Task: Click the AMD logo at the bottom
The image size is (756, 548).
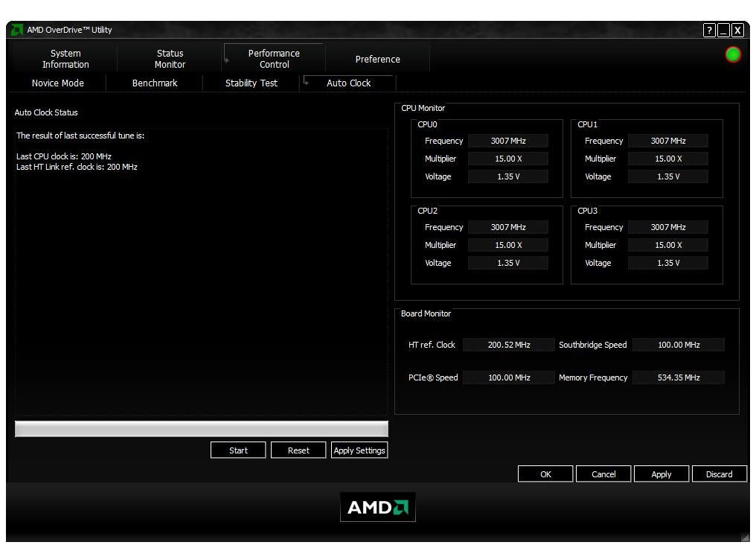Action: click(378, 506)
